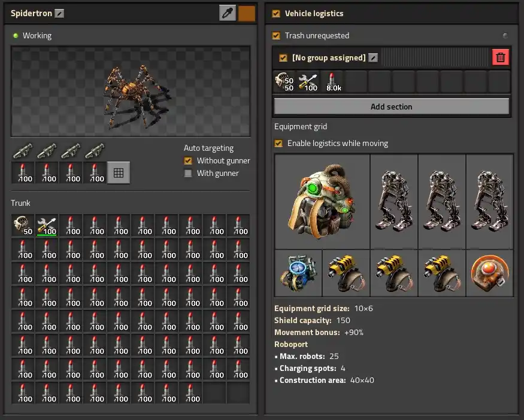Screen dimensions: 524x420
Task: Click the Roboport heading text
Action: pyautogui.click(x=291, y=344)
